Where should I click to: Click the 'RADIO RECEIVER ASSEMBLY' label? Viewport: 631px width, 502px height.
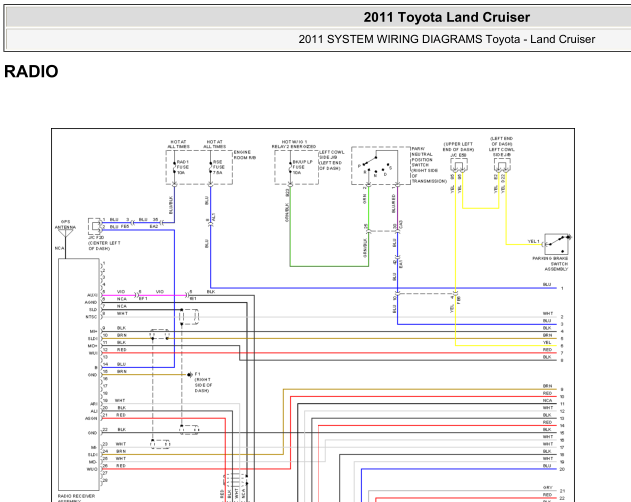coord(76,498)
